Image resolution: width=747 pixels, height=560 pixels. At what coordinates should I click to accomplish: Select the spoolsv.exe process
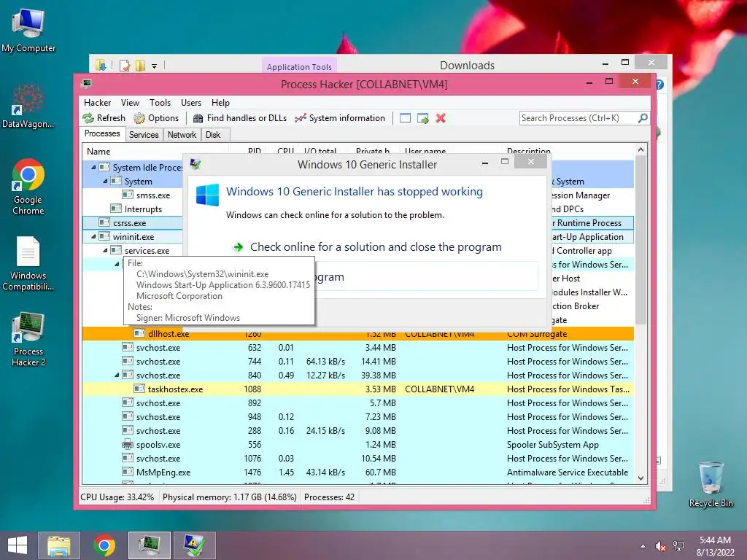[357, 444]
